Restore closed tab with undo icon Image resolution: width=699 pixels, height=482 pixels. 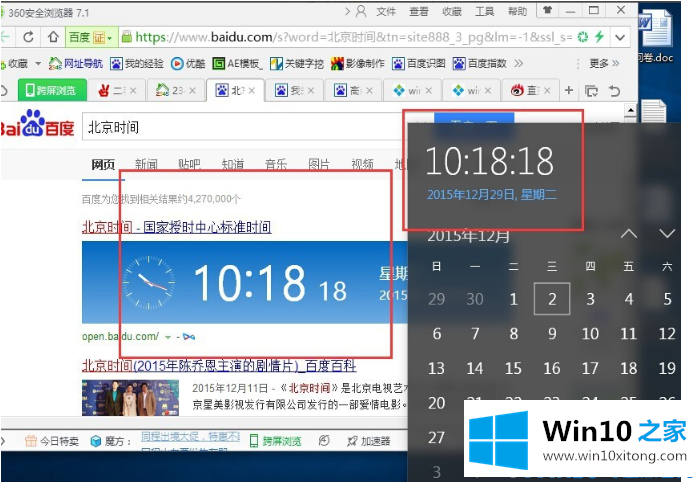(x=614, y=91)
